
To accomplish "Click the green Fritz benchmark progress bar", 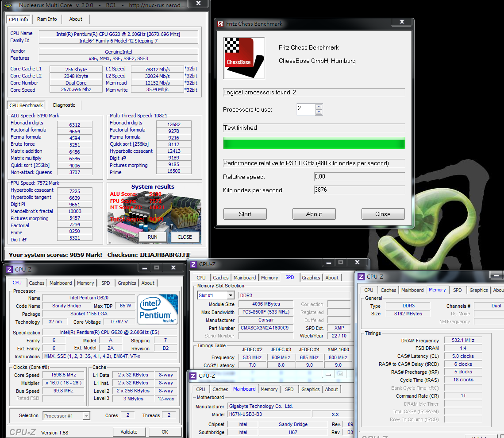I will tap(314, 143).
